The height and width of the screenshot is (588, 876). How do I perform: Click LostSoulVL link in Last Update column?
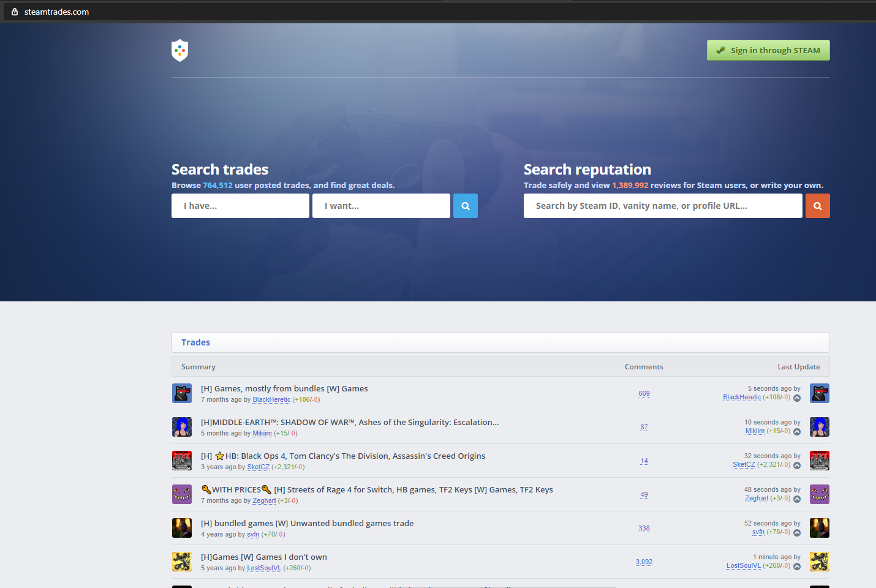(744, 565)
